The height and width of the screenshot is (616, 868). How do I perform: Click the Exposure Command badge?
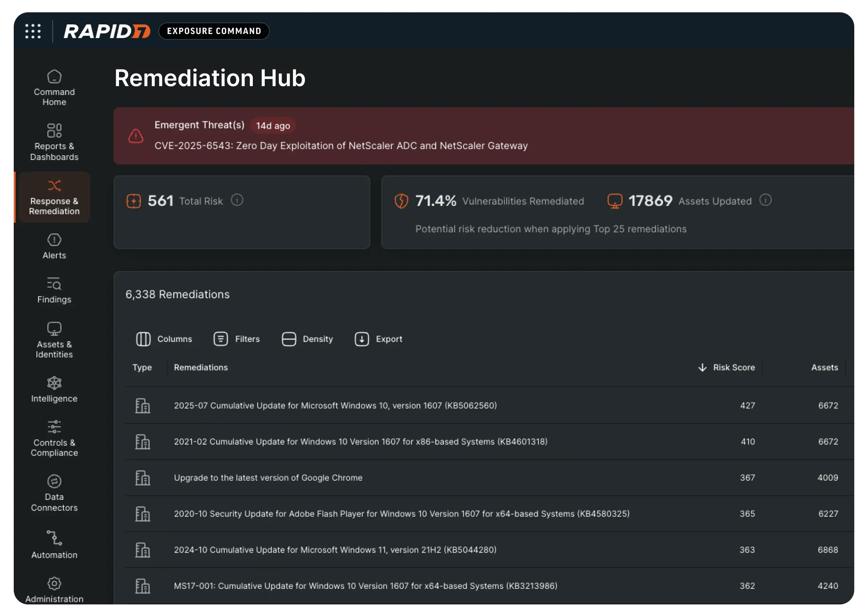[214, 31]
